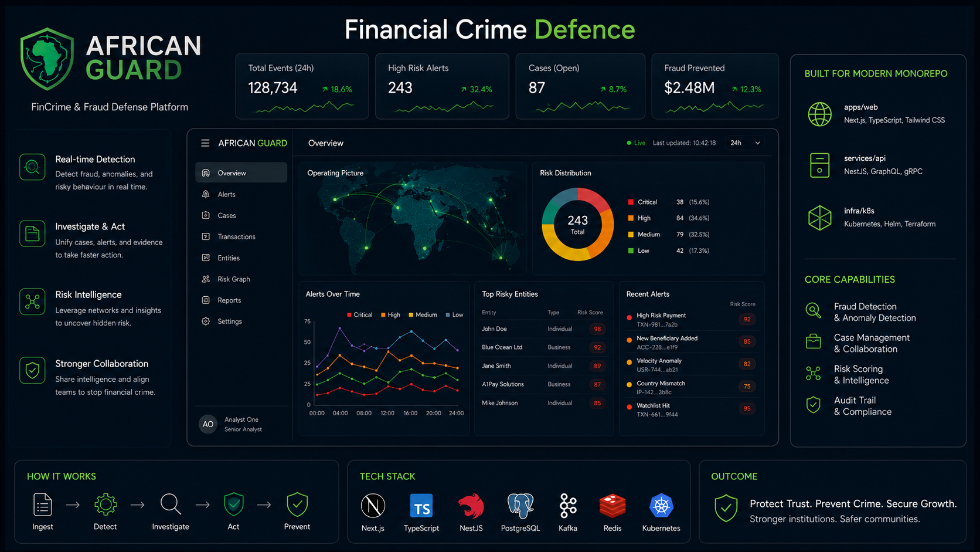Open the High Risk Payment alert
Viewport: 980px width, 552px height.
[692, 320]
